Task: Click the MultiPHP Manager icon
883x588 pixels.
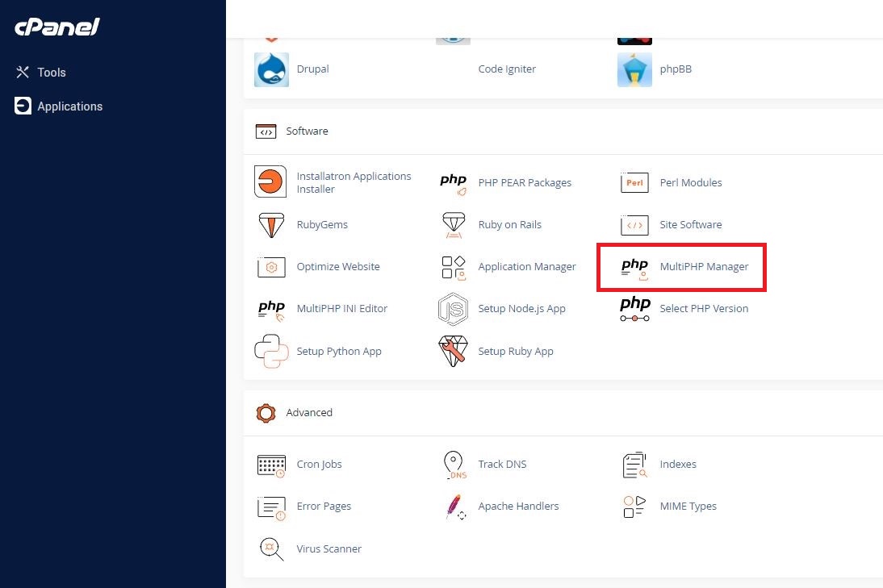Action: [634, 269]
